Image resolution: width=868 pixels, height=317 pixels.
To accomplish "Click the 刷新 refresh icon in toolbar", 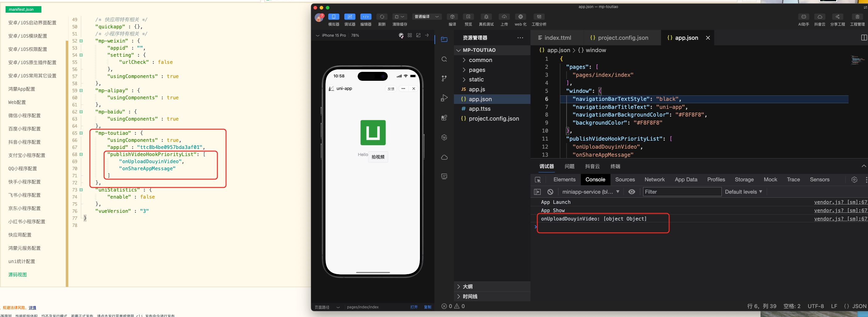I will pos(381,17).
